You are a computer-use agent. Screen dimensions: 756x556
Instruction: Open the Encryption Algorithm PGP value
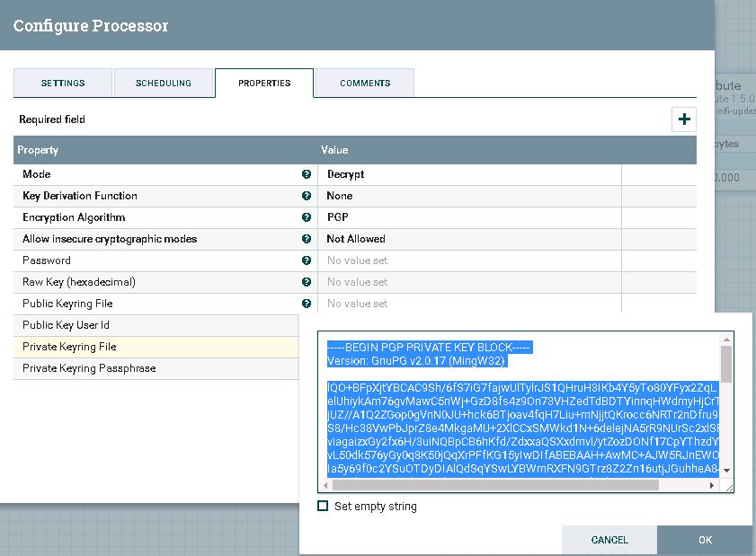click(x=469, y=217)
